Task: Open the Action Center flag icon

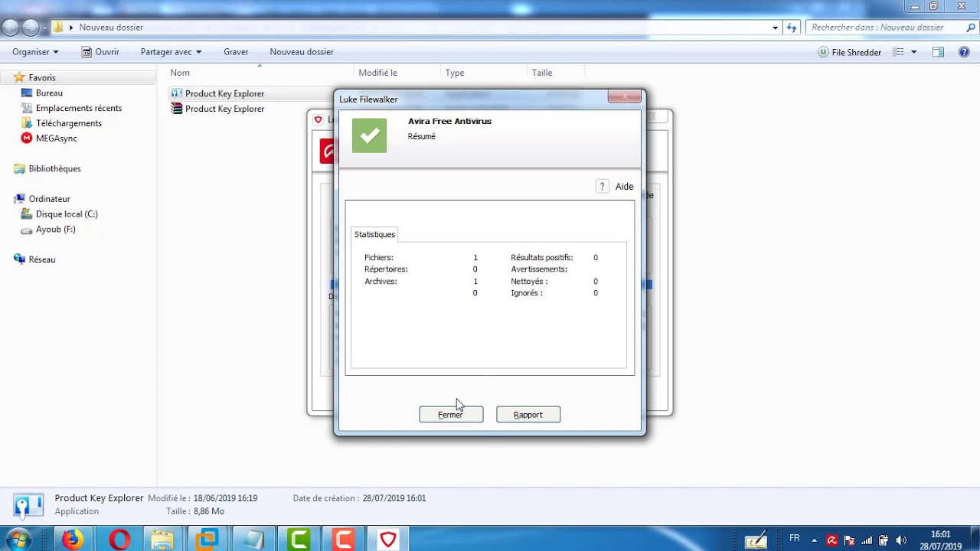Action: [x=849, y=540]
